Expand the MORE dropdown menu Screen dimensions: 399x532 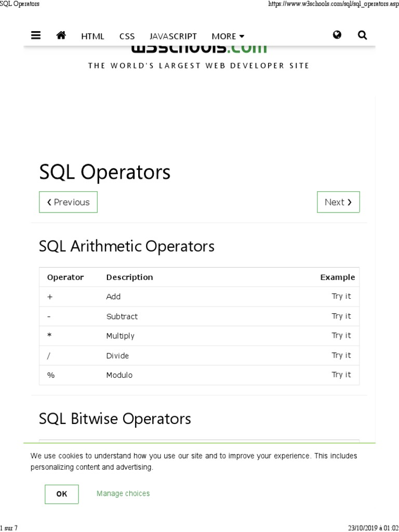point(228,36)
